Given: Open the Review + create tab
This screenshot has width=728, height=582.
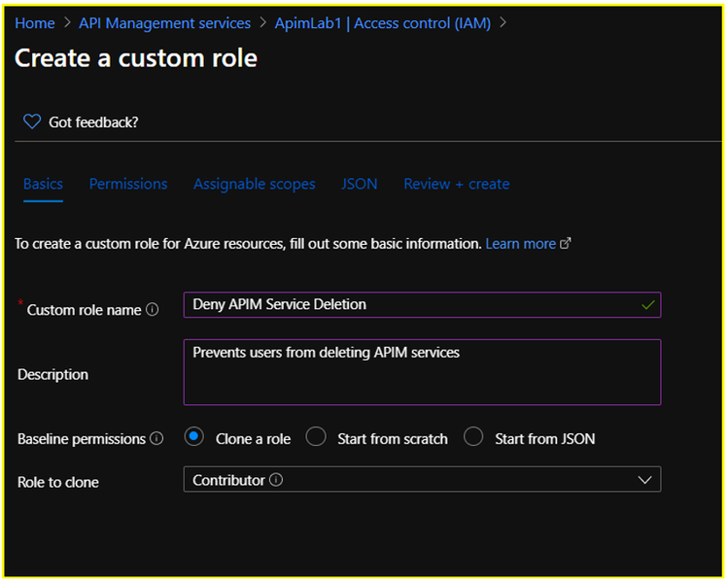Looking at the screenshot, I should [x=457, y=184].
